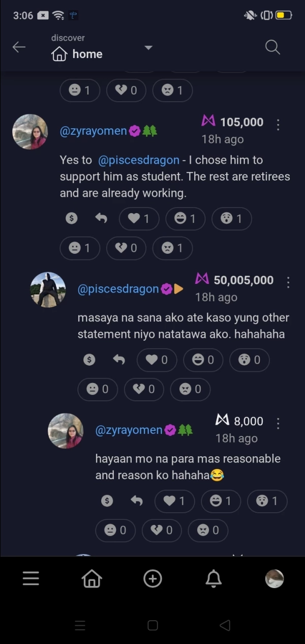Tap the search magnifier icon

272,47
